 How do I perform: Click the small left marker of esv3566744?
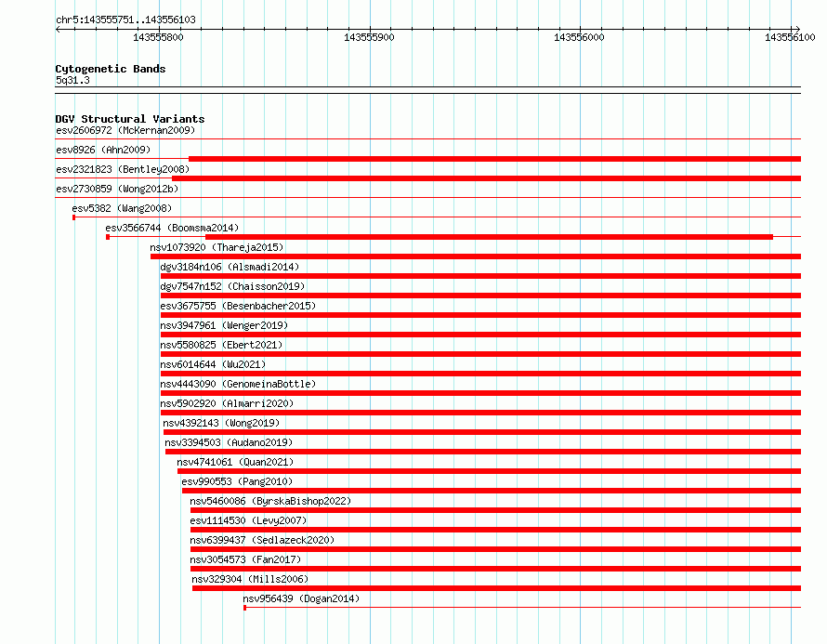point(108,237)
